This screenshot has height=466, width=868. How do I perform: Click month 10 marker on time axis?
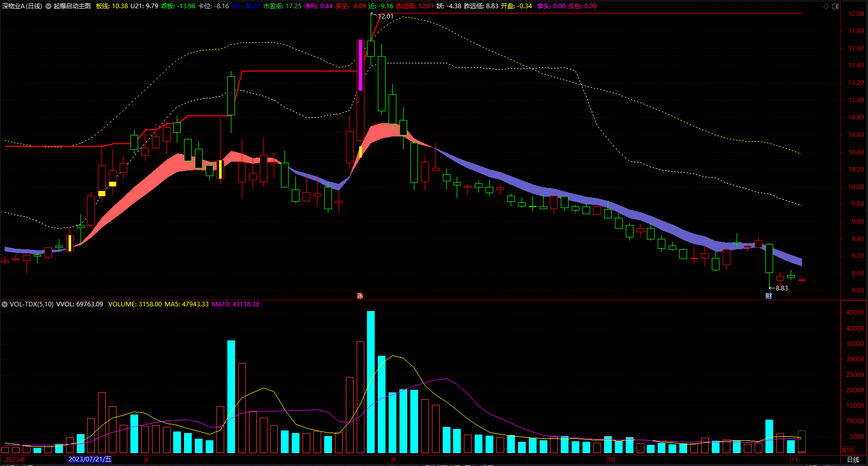611,459
